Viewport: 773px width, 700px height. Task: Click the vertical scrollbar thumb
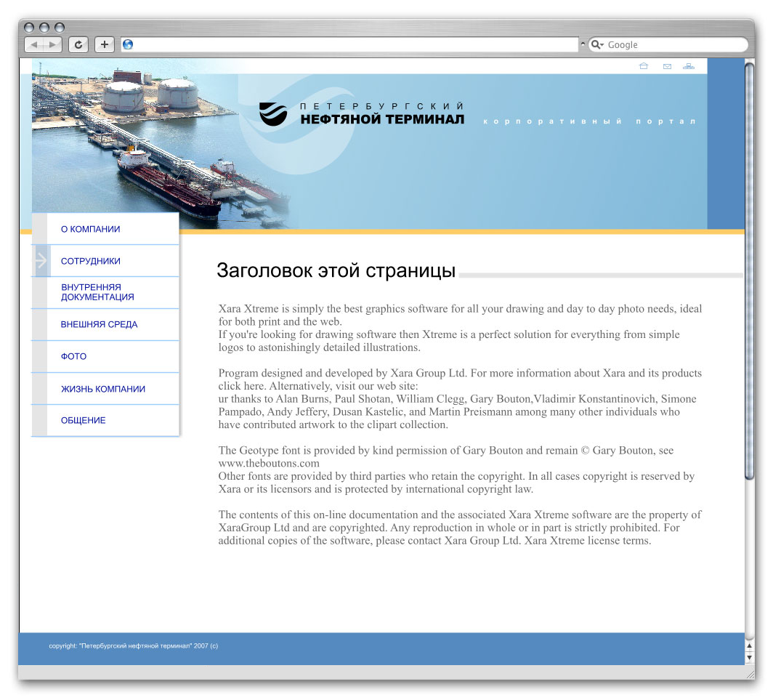(x=749, y=270)
